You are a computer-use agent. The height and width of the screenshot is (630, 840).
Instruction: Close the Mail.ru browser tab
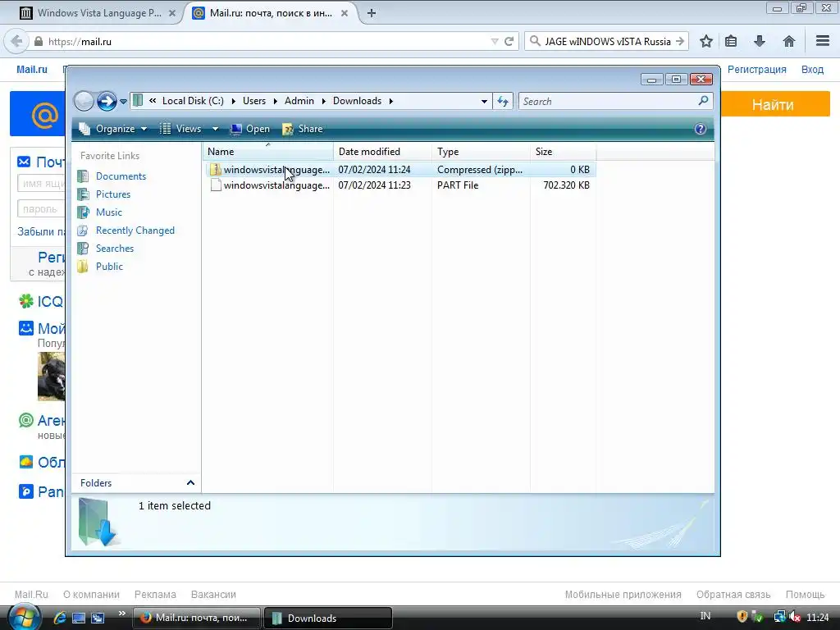345,13
